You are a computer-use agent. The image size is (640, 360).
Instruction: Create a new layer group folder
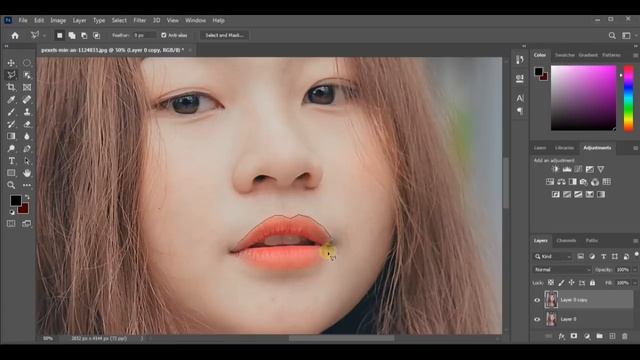point(599,336)
